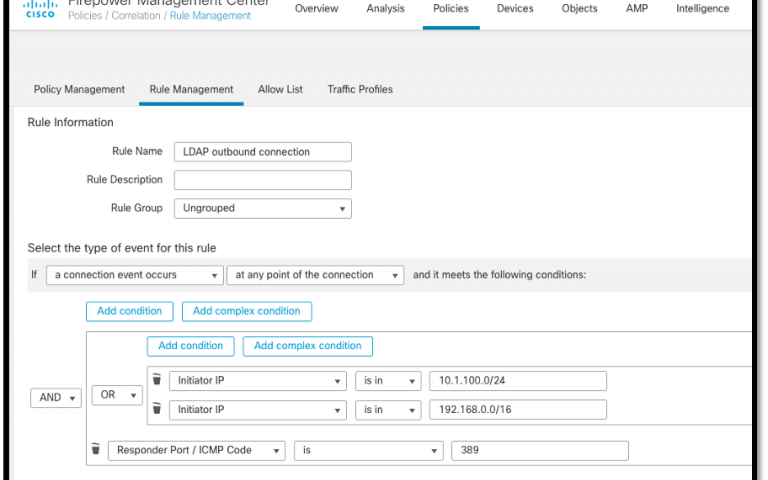The width and height of the screenshot is (768, 480).
Task: Open the Rule Group dropdown
Action: (x=262, y=208)
